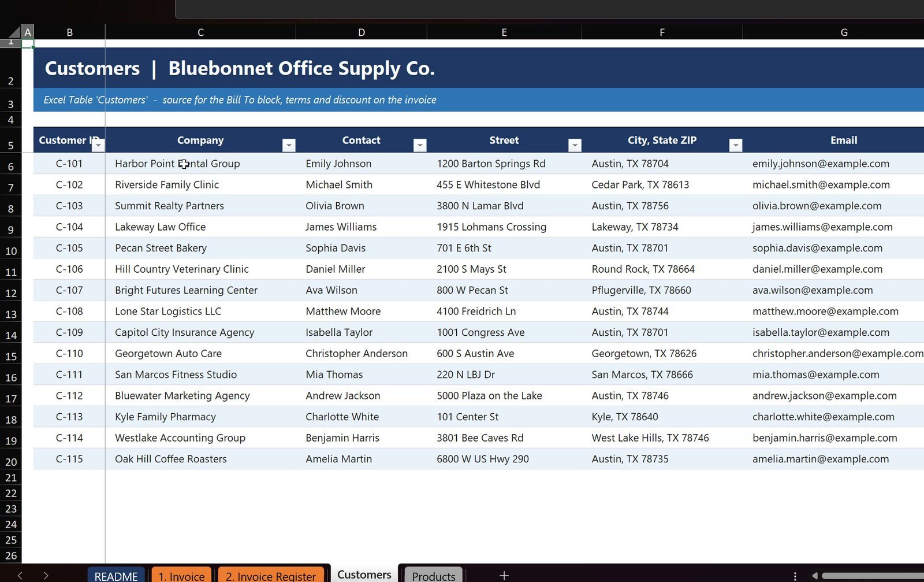The width and height of the screenshot is (924, 582).
Task: Click customer ID C-103
Action: pos(69,206)
